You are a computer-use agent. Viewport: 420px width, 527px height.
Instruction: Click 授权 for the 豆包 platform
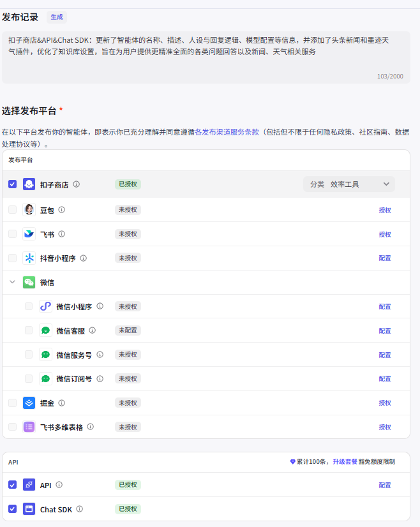coord(385,210)
